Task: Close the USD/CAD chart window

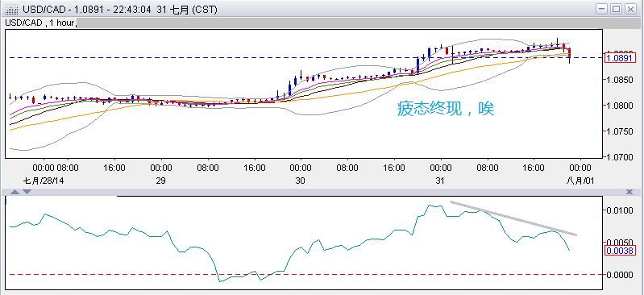Action: tap(630, 9)
